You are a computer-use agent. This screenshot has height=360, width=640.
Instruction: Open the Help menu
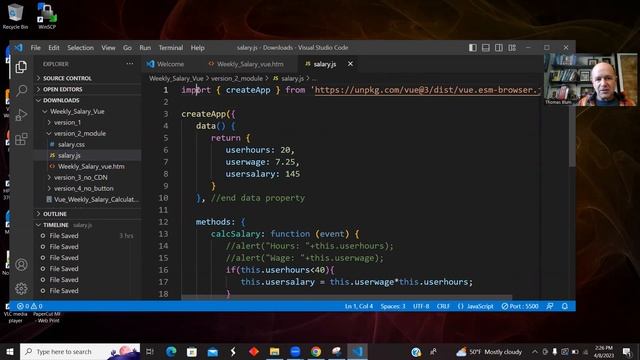point(198,48)
